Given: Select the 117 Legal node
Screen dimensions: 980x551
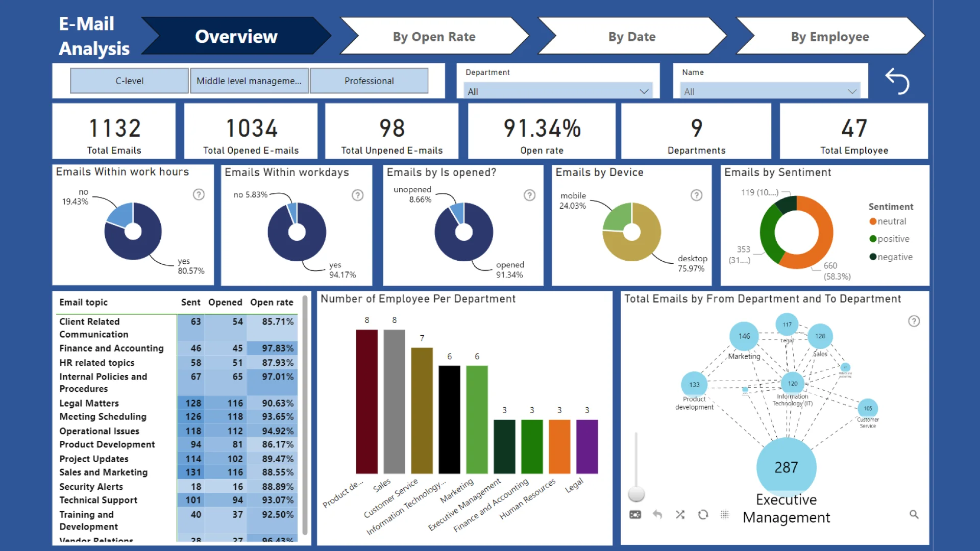Looking at the screenshot, I should pos(787,324).
